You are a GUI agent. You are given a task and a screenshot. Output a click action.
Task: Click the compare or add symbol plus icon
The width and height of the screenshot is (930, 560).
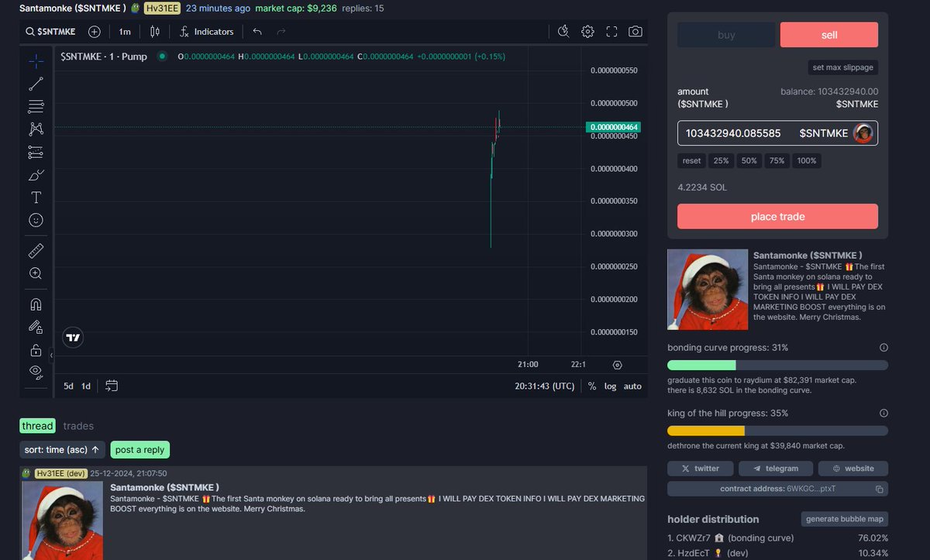pos(95,32)
